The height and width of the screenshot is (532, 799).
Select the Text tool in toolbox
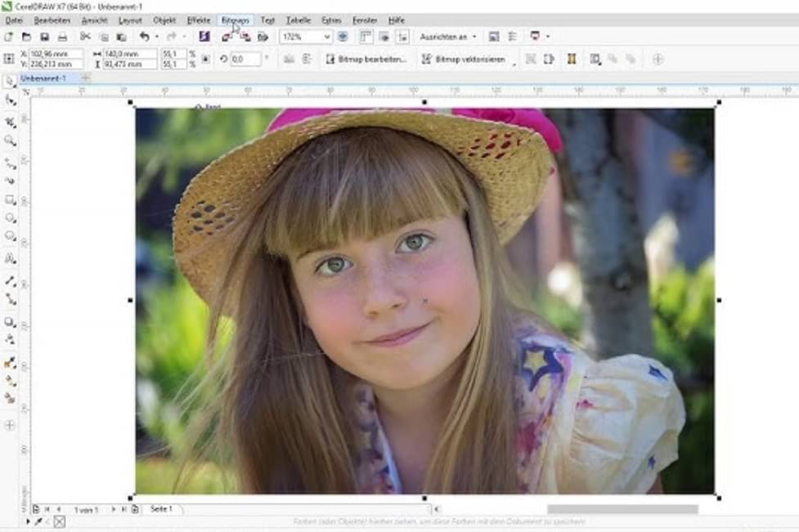click(10, 258)
